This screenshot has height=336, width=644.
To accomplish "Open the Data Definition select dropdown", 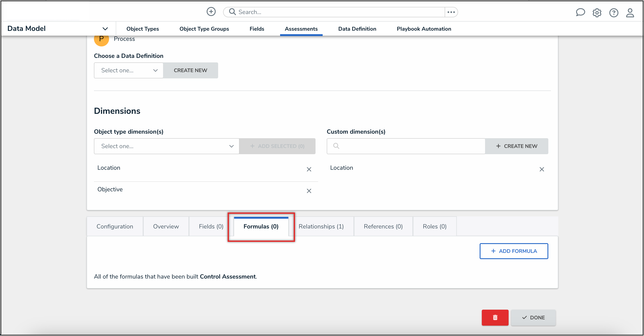I will tap(128, 70).
